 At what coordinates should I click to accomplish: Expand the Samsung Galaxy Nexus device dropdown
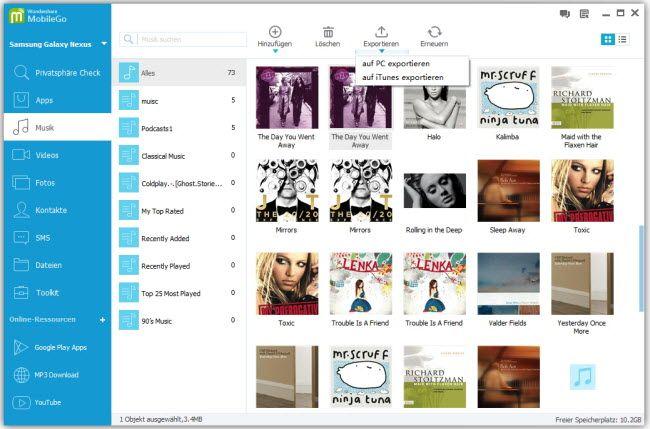104,44
